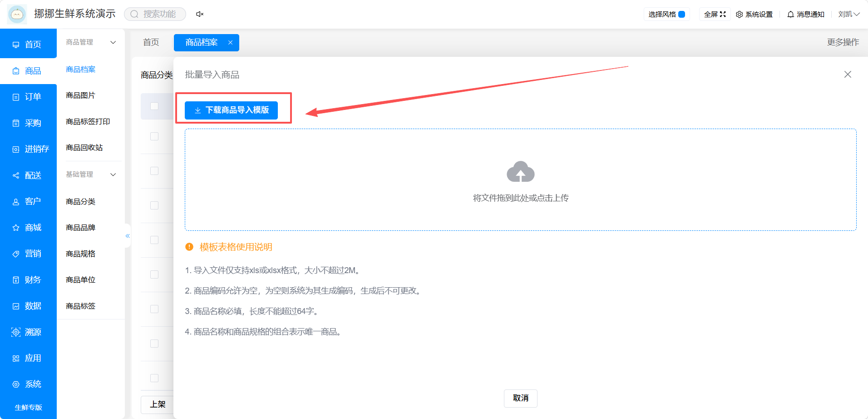Open 更多操作 options
868x419 pixels.
[x=843, y=42]
